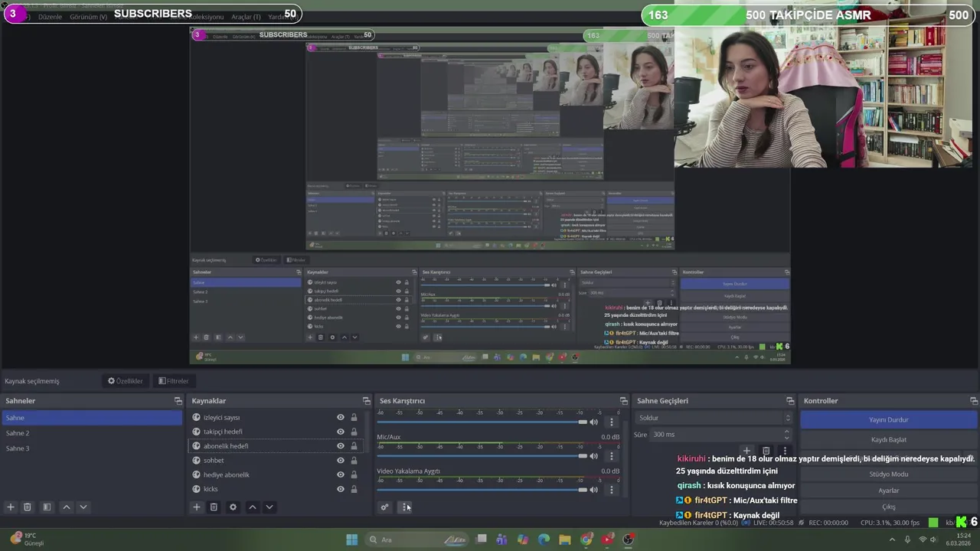Switch to the Sahne 3 scene
This screenshot has width=980, height=551.
point(92,448)
